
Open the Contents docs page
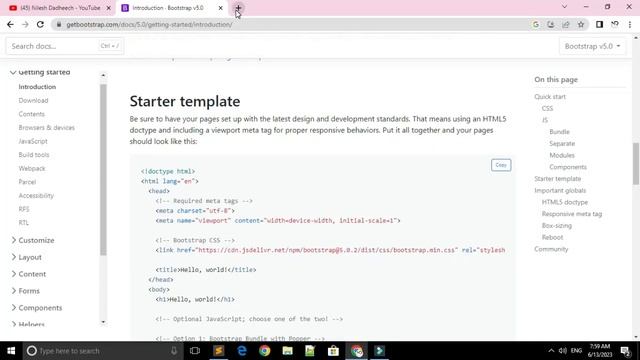(x=31, y=114)
